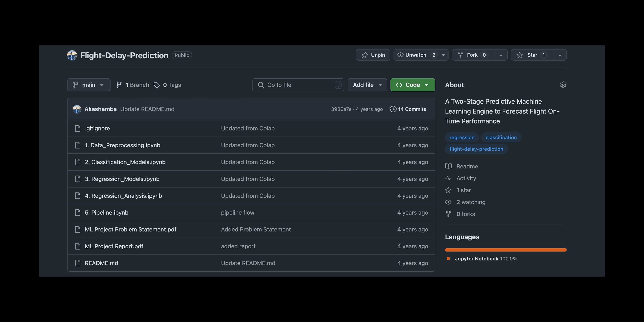This screenshot has height=322, width=644.
Task: Open the README.md file
Action: click(101, 263)
